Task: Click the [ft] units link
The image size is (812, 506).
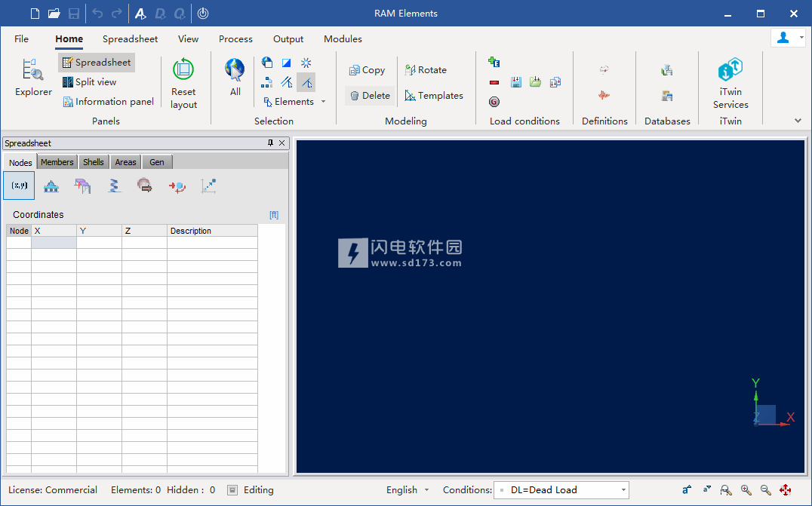Action: coord(274,215)
